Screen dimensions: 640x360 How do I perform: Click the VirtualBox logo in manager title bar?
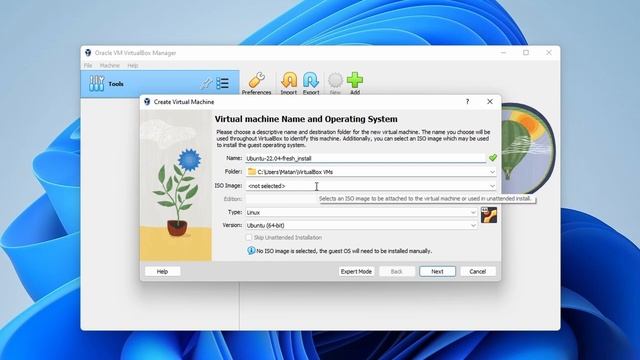point(88,53)
